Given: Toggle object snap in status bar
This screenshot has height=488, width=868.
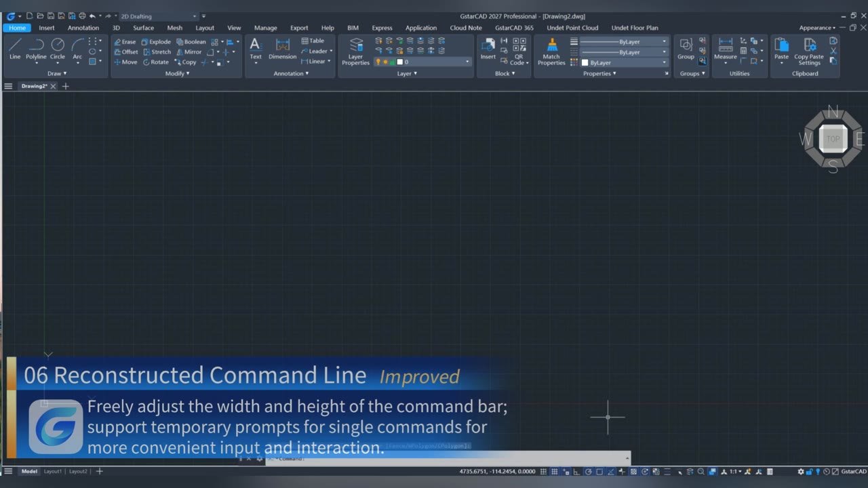Looking at the screenshot, I should tap(599, 472).
